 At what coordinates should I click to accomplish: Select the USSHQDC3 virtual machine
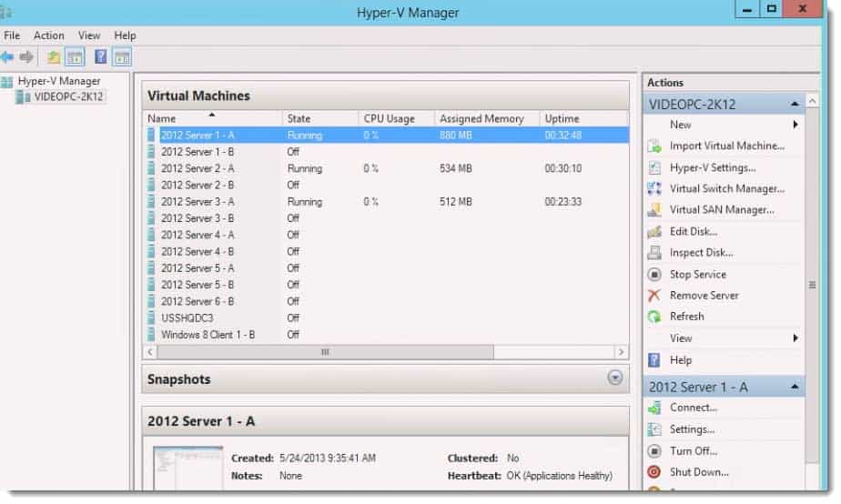pyautogui.click(x=386, y=318)
